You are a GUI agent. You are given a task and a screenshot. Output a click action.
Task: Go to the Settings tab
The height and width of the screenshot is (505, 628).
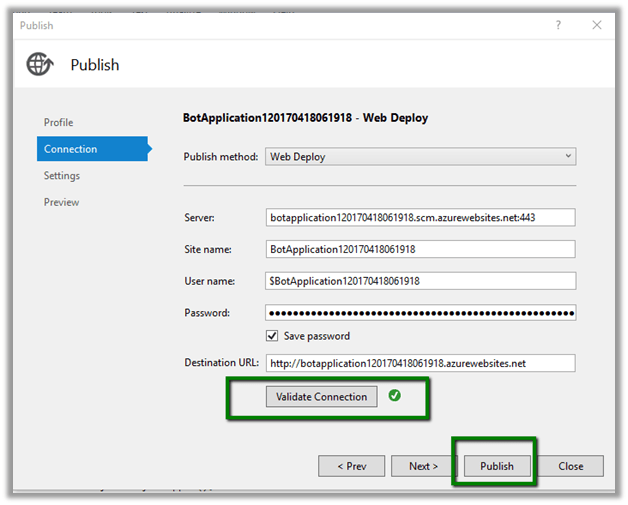coord(62,176)
